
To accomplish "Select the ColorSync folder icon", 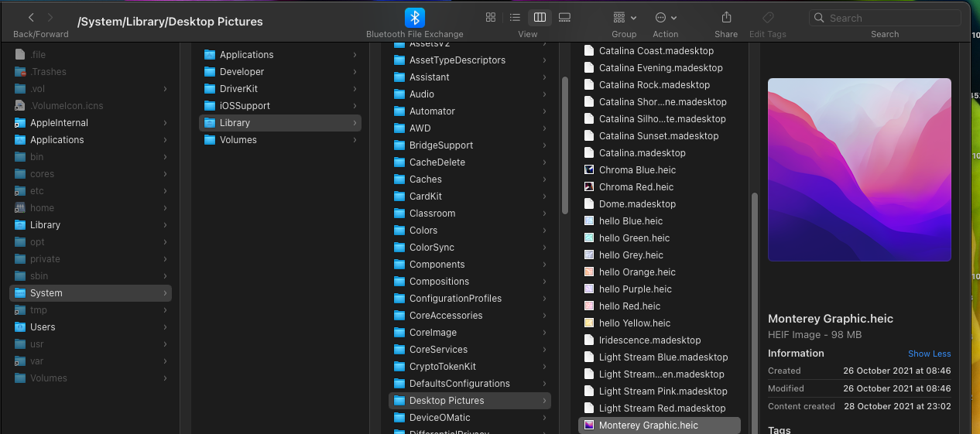I will coord(399,248).
